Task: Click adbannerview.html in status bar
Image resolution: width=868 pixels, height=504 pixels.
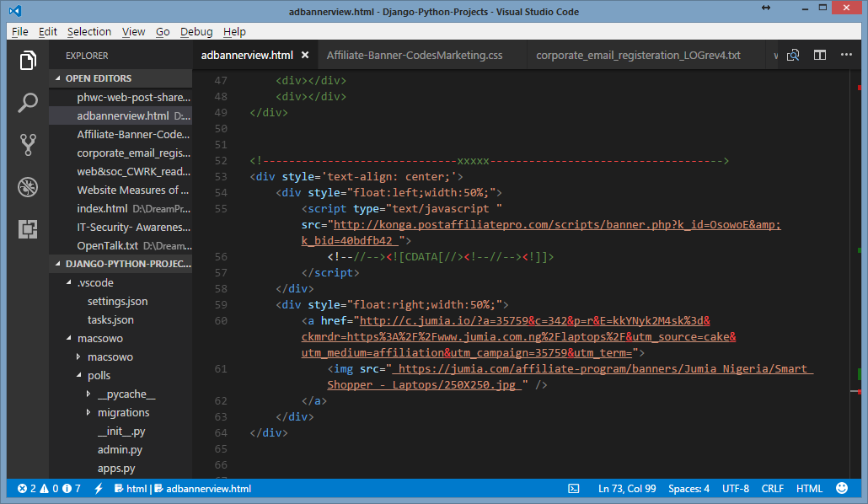Action: pyautogui.click(x=202, y=489)
